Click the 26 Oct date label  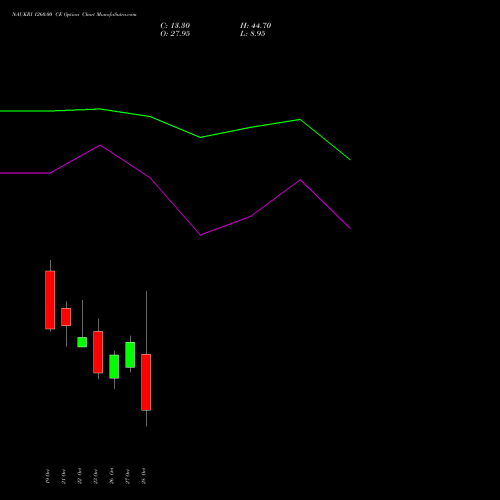(x=112, y=476)
